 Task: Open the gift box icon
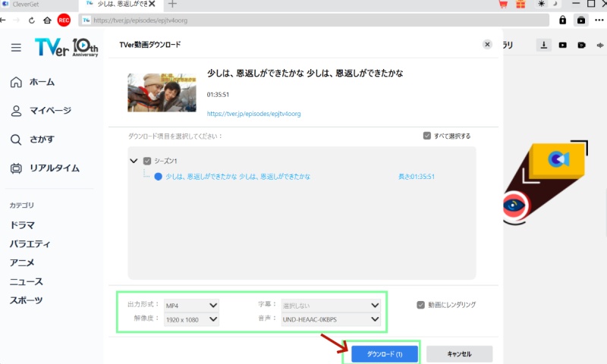(x=521, y=4)
